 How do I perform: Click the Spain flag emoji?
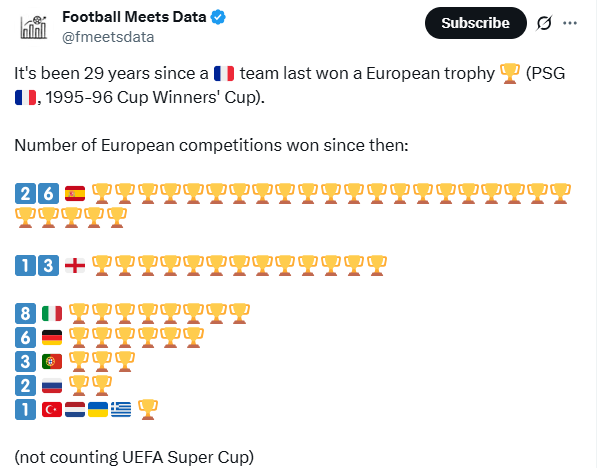[x=75, y=194]
